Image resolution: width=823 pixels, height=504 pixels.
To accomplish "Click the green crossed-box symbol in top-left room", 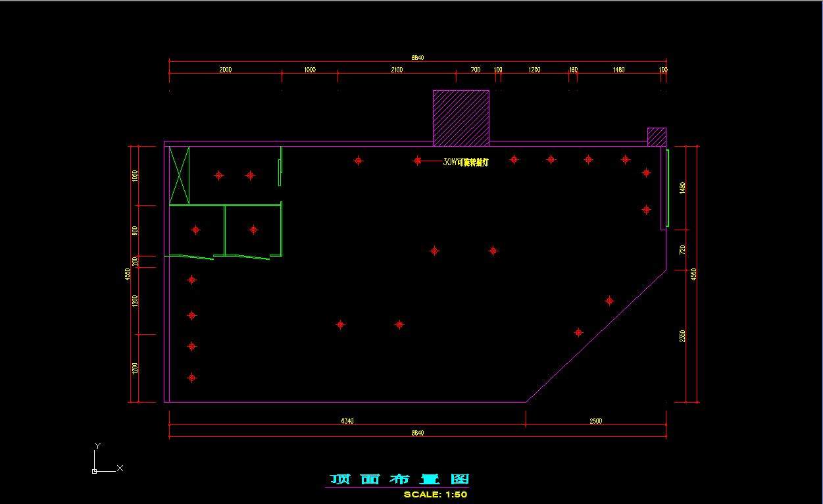I will click(180, 175).
